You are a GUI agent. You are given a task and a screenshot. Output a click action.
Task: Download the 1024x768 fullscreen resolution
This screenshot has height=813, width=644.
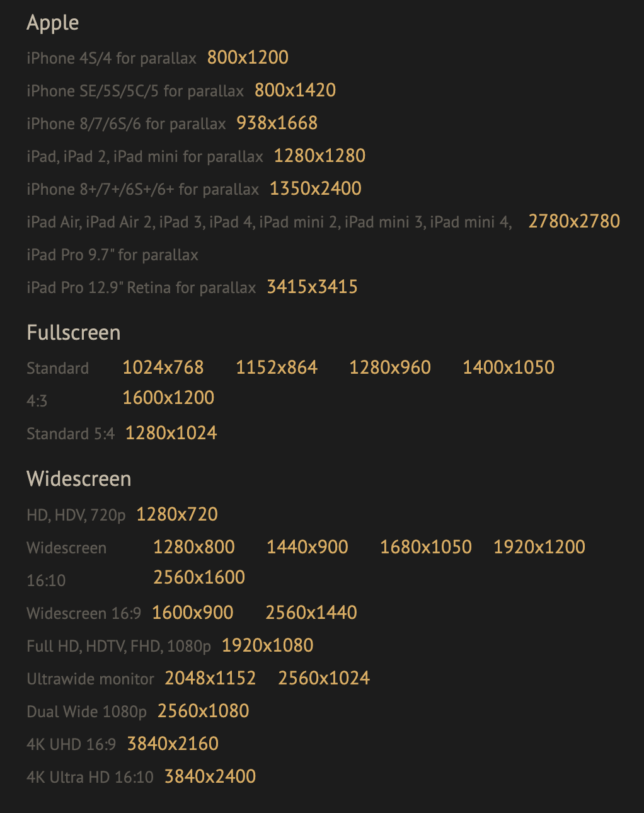pos(163,367)
